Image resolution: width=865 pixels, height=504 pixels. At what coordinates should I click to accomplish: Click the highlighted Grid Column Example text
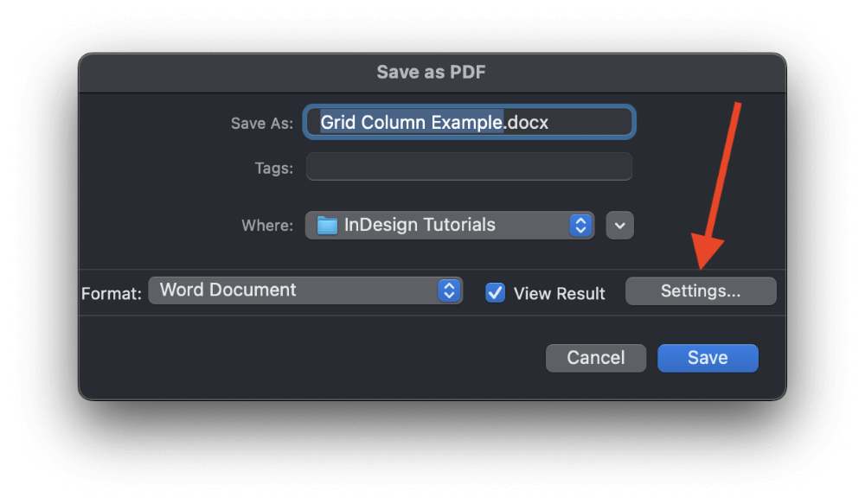(x=412, y=123)
